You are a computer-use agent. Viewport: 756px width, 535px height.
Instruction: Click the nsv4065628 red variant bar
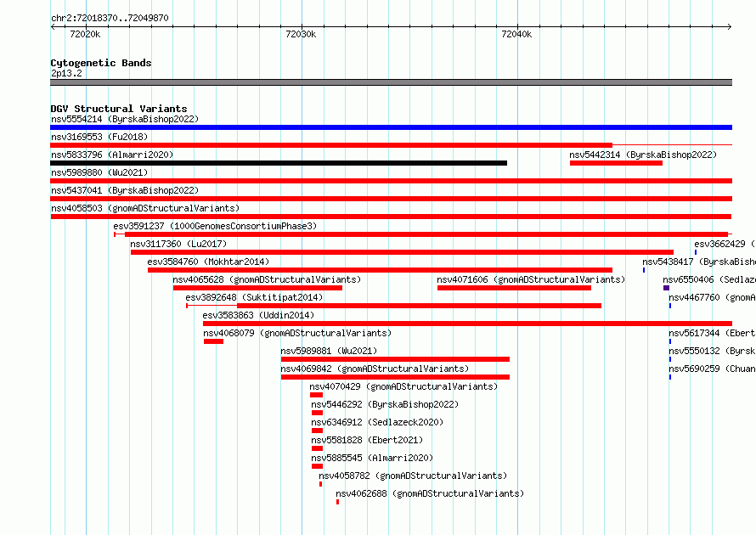257,288
